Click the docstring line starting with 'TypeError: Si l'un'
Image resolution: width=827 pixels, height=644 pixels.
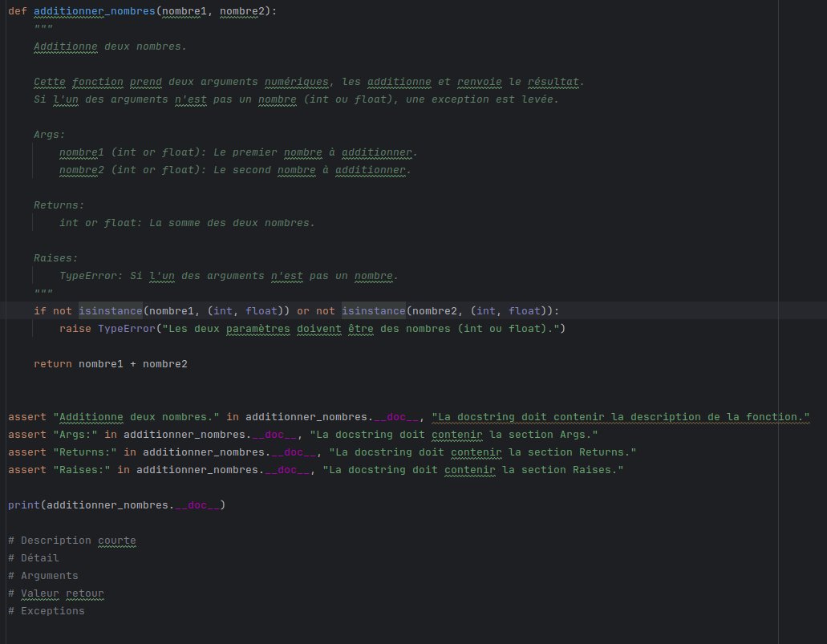click(x=229, y=276)
